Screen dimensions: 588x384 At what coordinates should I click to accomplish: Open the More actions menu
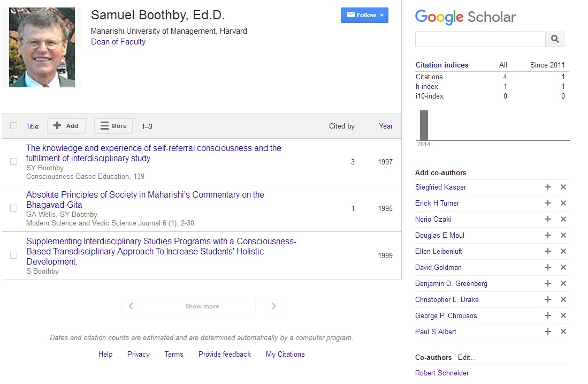click(x=113, y=126)
